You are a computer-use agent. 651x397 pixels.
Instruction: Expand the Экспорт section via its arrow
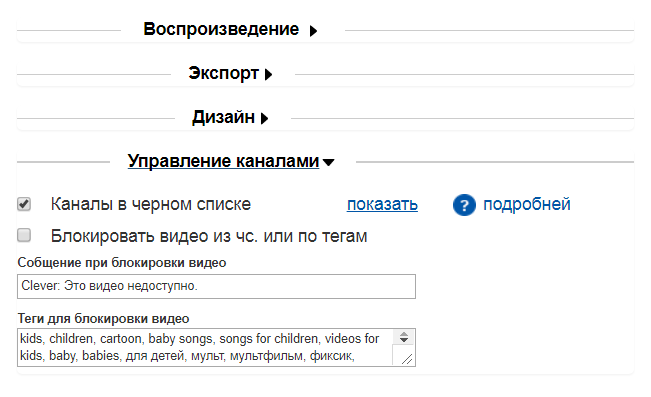tap(268, 75)
